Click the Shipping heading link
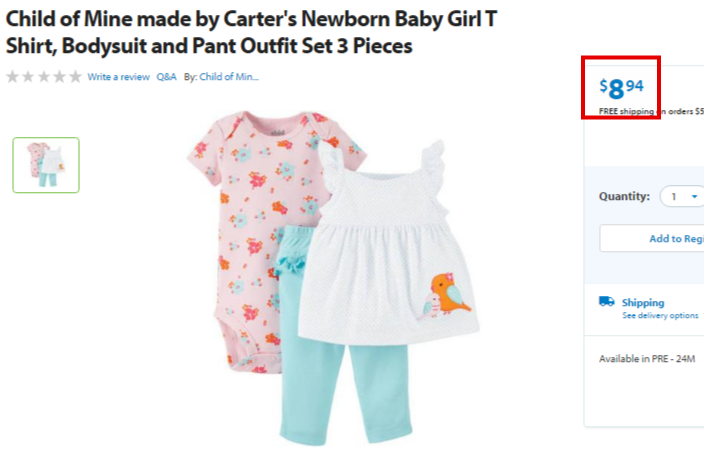 pos(643,303)
